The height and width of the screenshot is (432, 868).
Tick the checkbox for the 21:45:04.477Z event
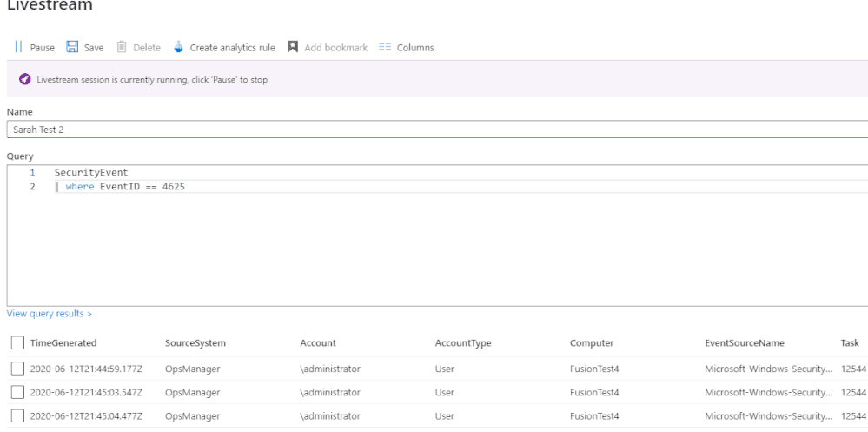(17, 416)
